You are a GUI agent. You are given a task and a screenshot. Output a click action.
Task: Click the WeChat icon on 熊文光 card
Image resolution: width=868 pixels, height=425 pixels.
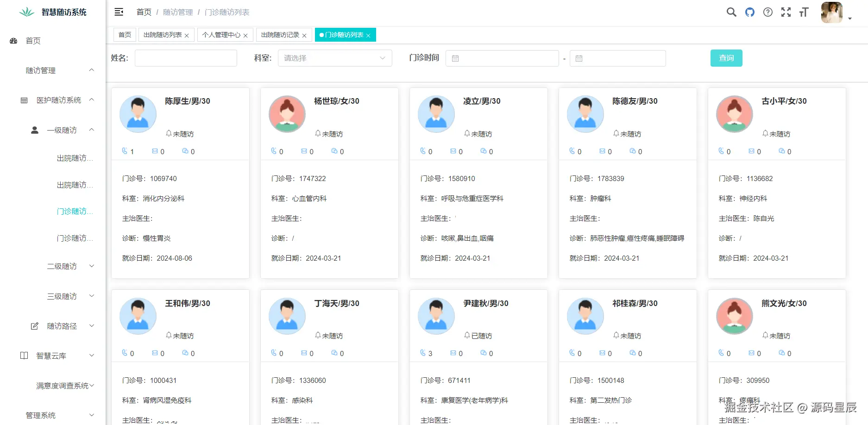coord(782,353)
